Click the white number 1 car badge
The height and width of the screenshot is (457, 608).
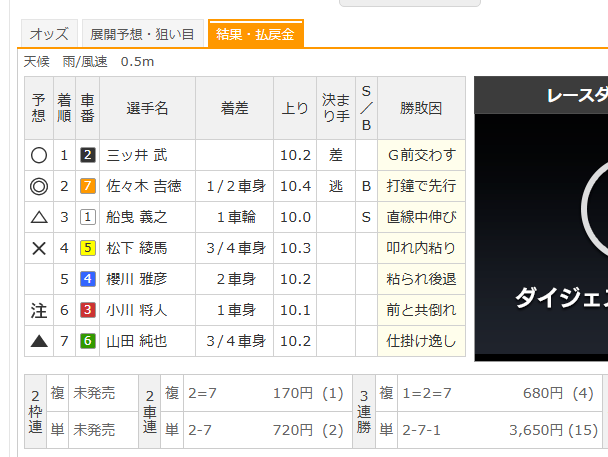pyautogui.click(x=88, y=217)
